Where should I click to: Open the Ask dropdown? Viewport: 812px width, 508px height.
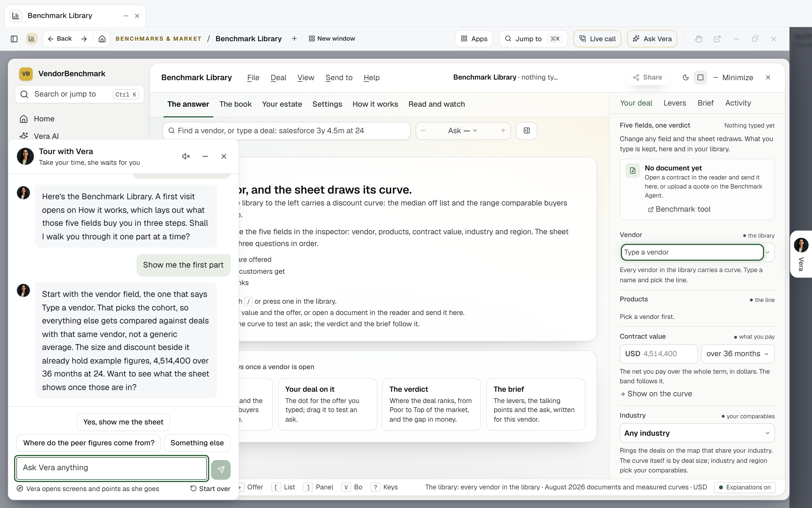(x=462, y=131)
